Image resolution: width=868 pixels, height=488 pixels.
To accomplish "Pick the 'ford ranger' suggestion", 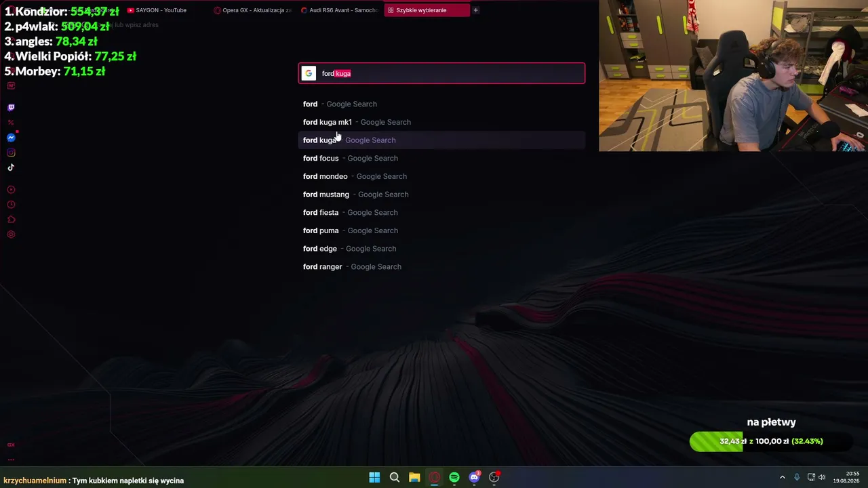I will pyautogui.click(x=441, y=266).
